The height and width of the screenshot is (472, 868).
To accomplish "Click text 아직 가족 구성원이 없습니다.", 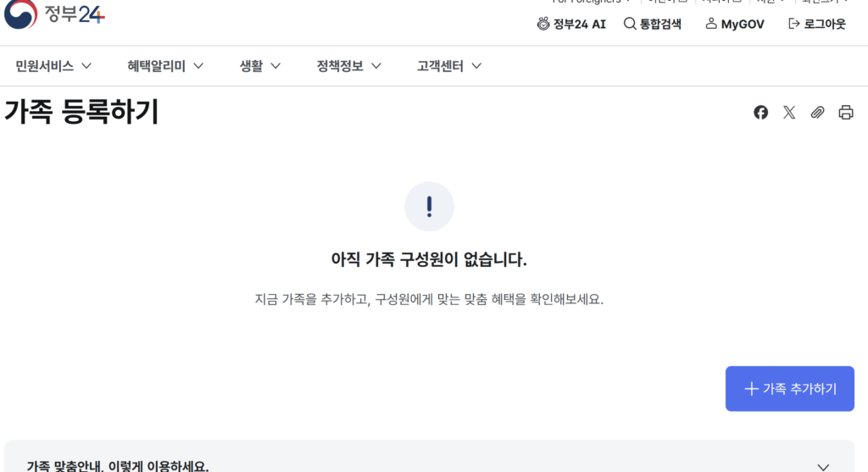I will [x=429, y=259].
